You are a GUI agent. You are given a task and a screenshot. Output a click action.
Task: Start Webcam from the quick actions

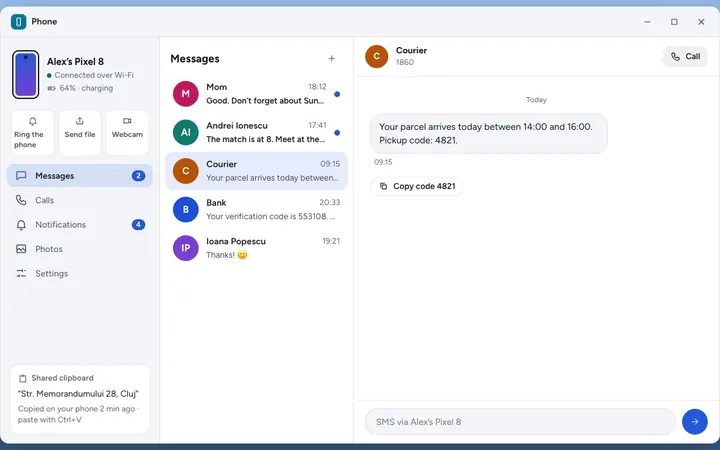pos(127,132)
